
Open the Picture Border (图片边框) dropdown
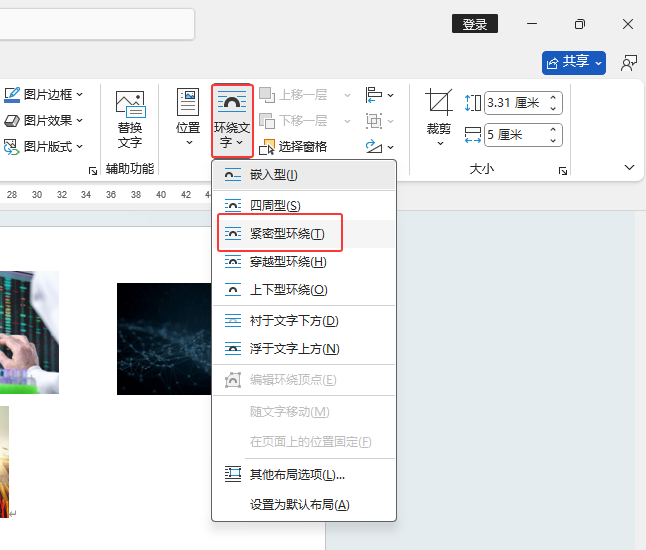(43, 95)
